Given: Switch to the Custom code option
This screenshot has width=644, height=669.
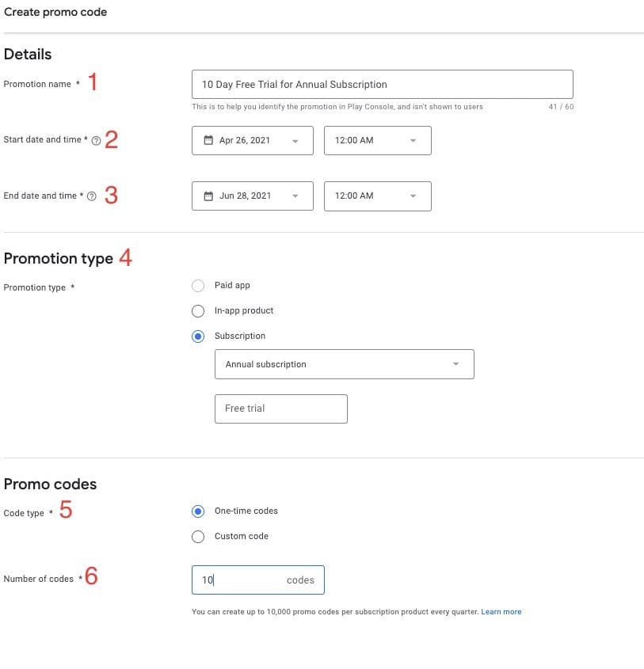Looking at the screenshot, I should coord(198,536).
